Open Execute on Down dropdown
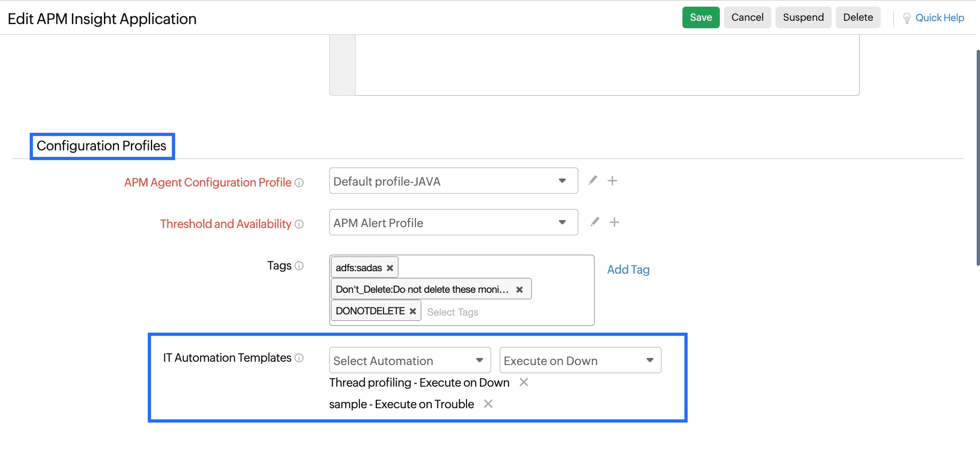This screenshot has width=980, height=451. click(x=580, y=360)
